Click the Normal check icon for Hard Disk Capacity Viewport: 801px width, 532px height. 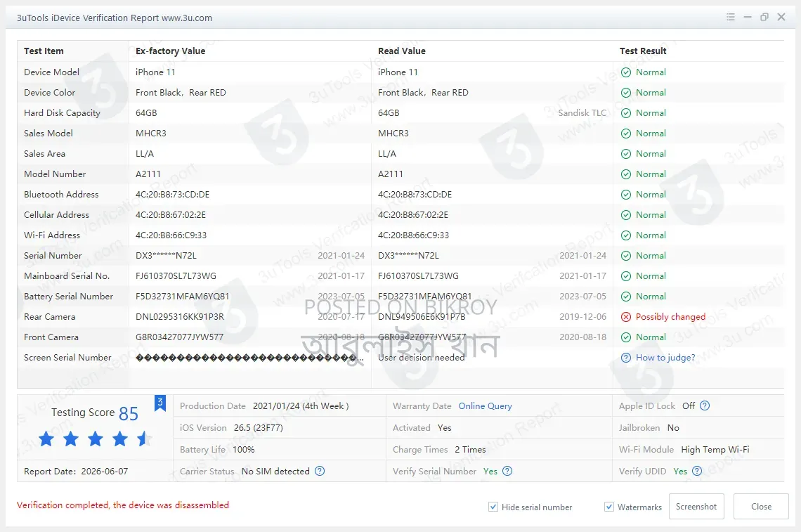coord(626,113)
